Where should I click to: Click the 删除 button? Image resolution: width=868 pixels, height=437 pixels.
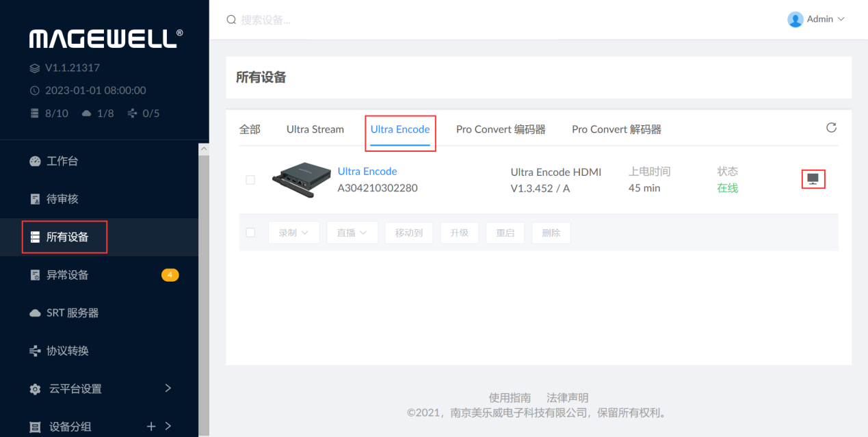coord(551,233)
